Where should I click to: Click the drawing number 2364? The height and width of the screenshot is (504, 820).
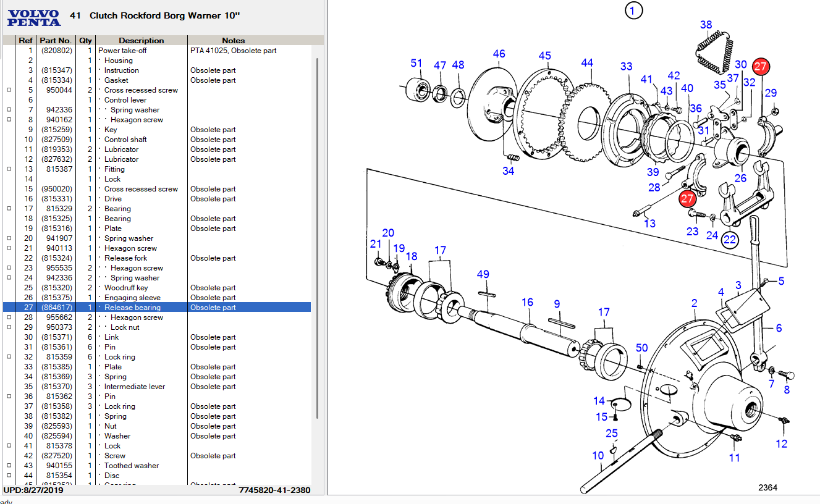tap(768, 488)
